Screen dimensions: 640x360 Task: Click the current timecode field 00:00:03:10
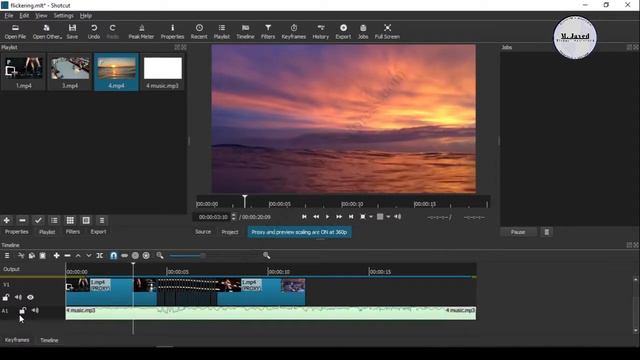pos(213,217)
